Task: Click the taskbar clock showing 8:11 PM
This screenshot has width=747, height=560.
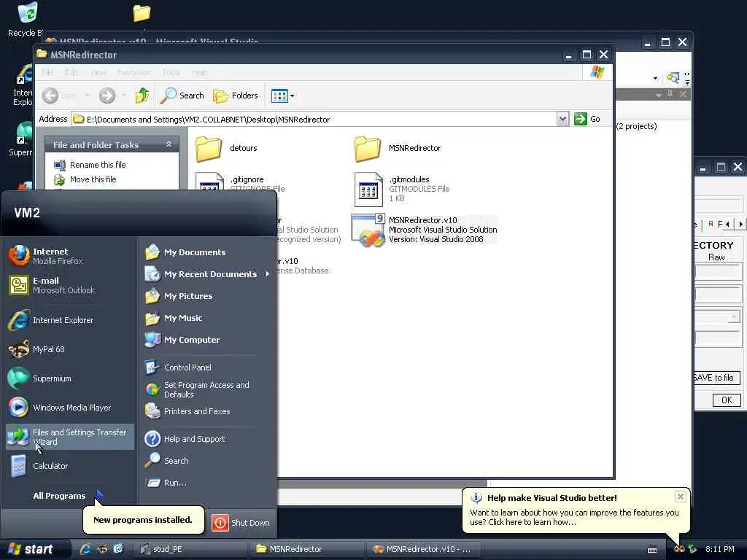Action: click(x=719, y=549)
